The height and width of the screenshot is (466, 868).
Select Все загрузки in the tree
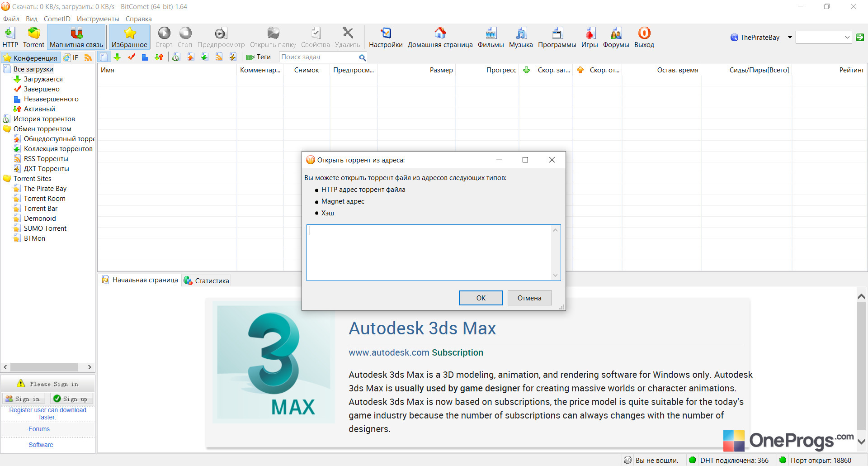[x=33, y=69]
